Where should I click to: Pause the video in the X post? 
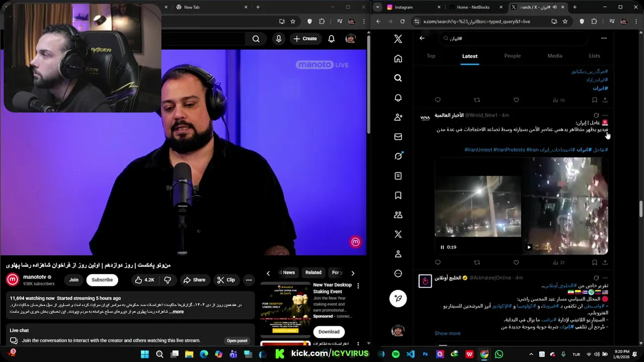coord(442,247)
